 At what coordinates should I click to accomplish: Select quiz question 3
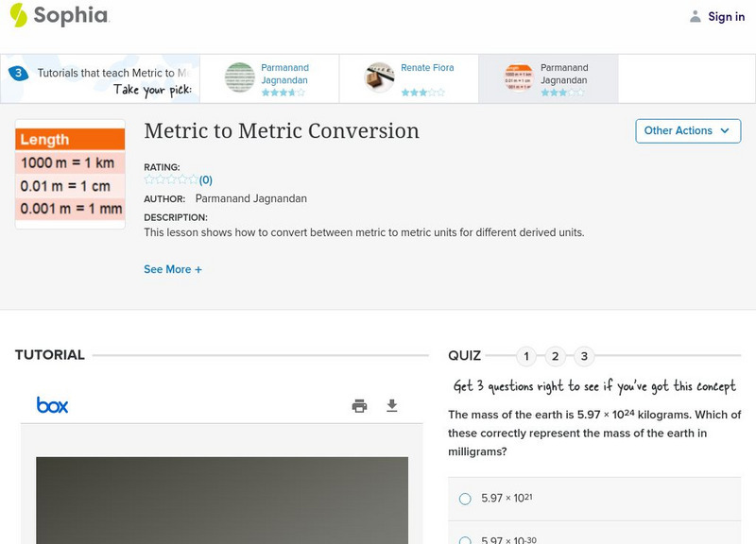click(x=585, y=356)
